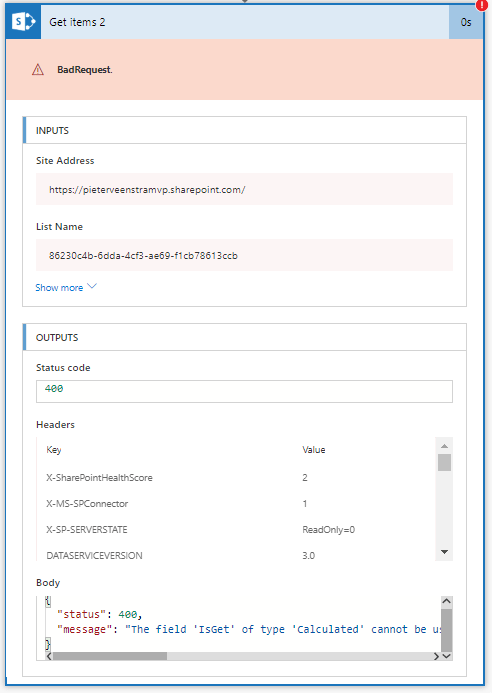Click the 3.0 header value

click(309, 556)
